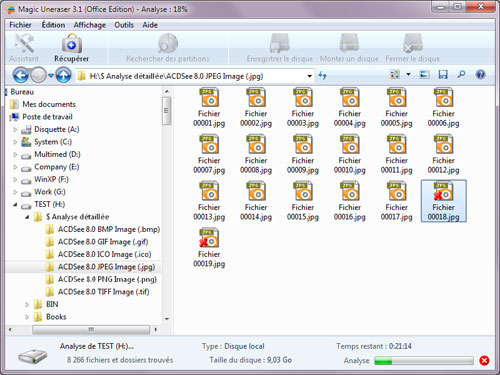Open the navigation history dropdown arrow
Viewport: 500px width, 375px height.
(x=51, y=76)
